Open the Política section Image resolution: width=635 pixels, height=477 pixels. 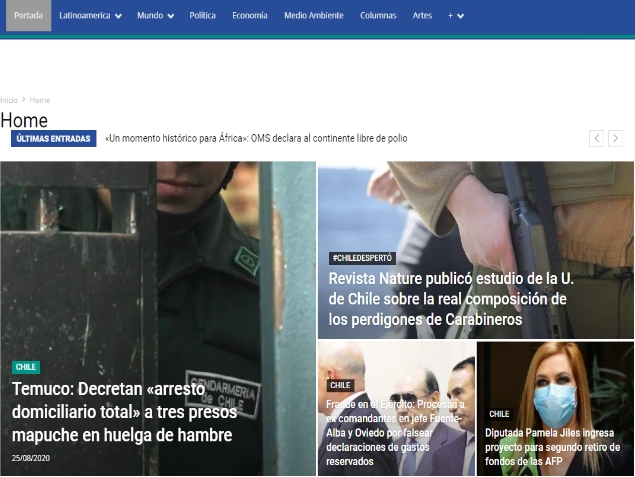pos(202,16)
